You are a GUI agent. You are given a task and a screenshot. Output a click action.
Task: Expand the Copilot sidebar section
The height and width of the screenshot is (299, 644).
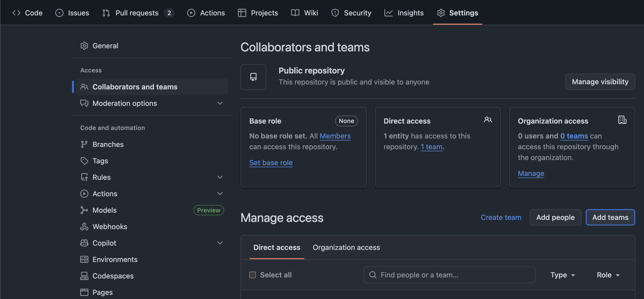click(220, 243)
